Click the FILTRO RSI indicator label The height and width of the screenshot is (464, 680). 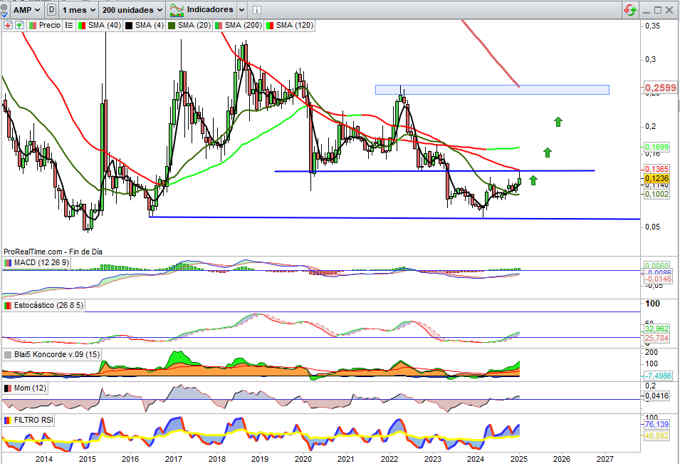click(x=33, y=420)
